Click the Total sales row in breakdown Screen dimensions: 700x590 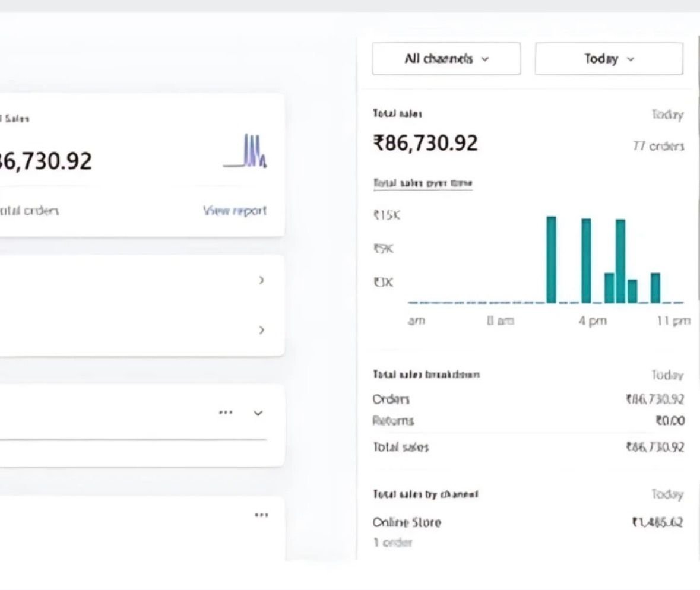coord(401,448)
